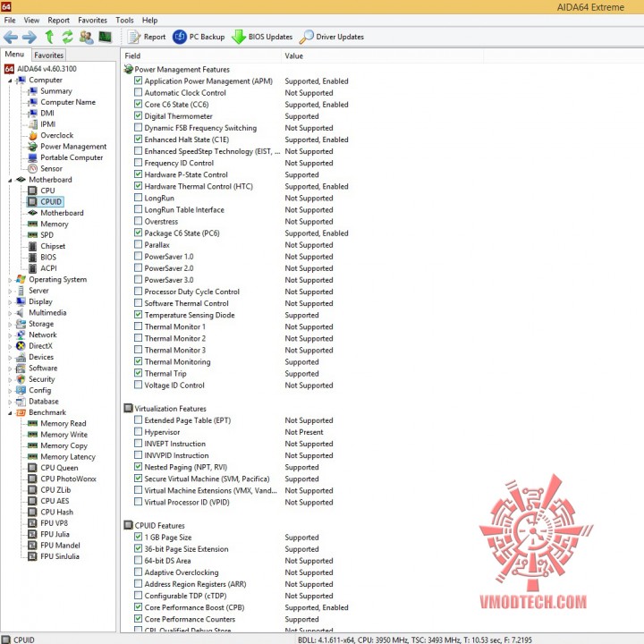Select the Computer Name tree item
The height and width of the screenshot is (644, 644).
pyautogui.click(x=62, y=102)
